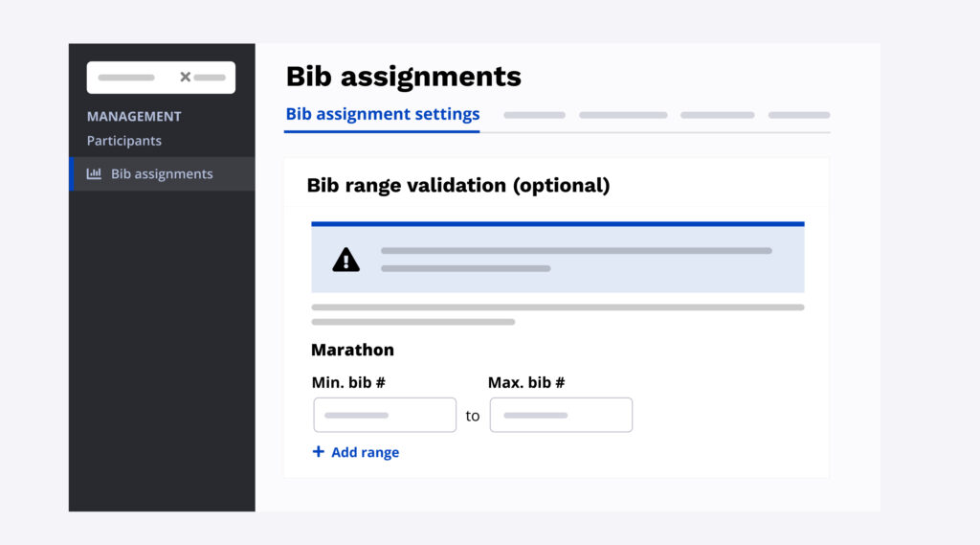
Task: Switch to the Bib assignment settings tab
Action: click(382, 114)
